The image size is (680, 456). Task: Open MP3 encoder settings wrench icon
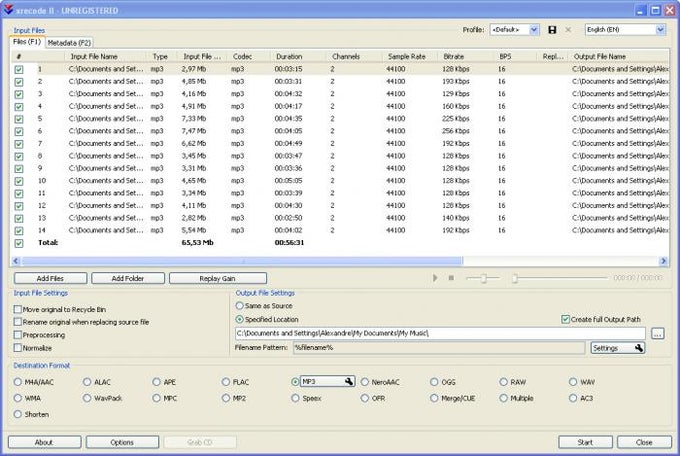point(349,381)
